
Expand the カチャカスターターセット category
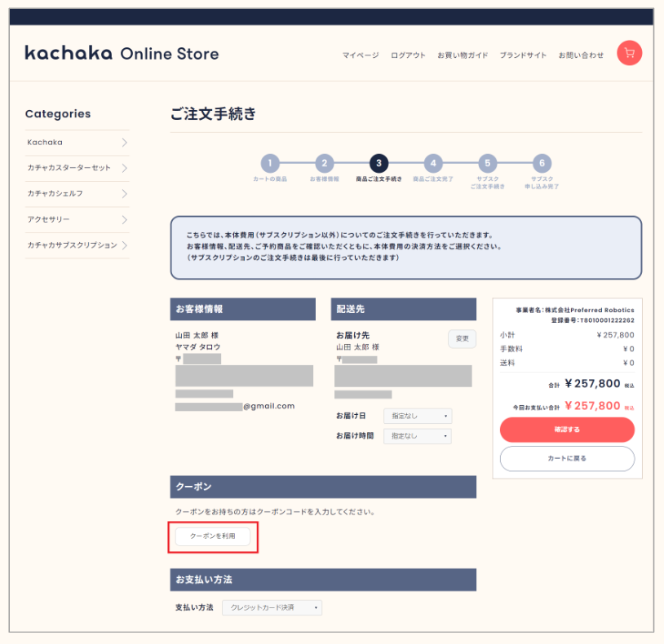coord(77,168)
